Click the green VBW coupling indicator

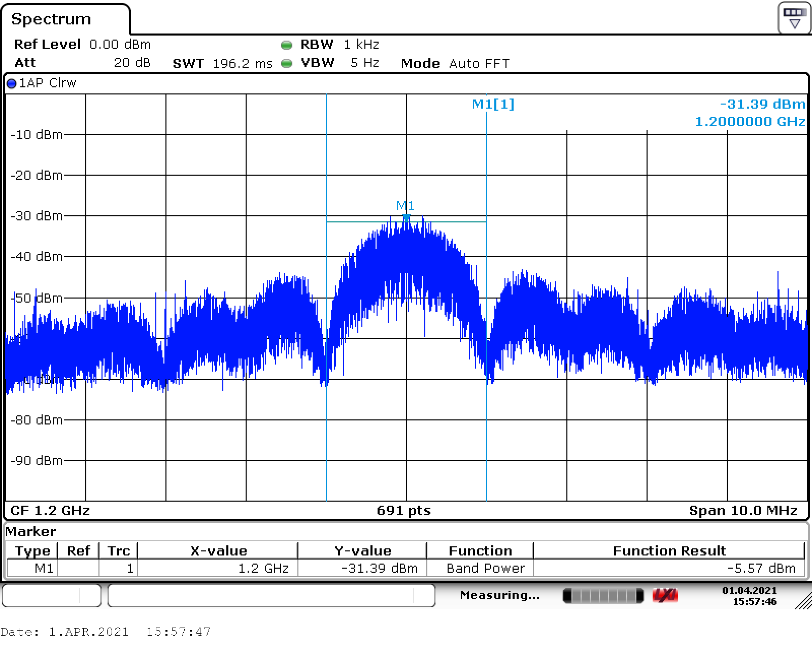click(287, 63)
